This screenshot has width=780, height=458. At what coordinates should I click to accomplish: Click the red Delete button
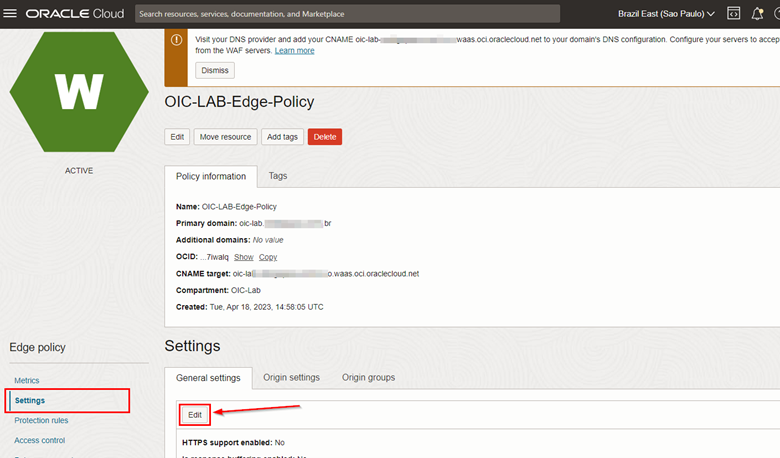pyautogui.click(x=325, y=137)
